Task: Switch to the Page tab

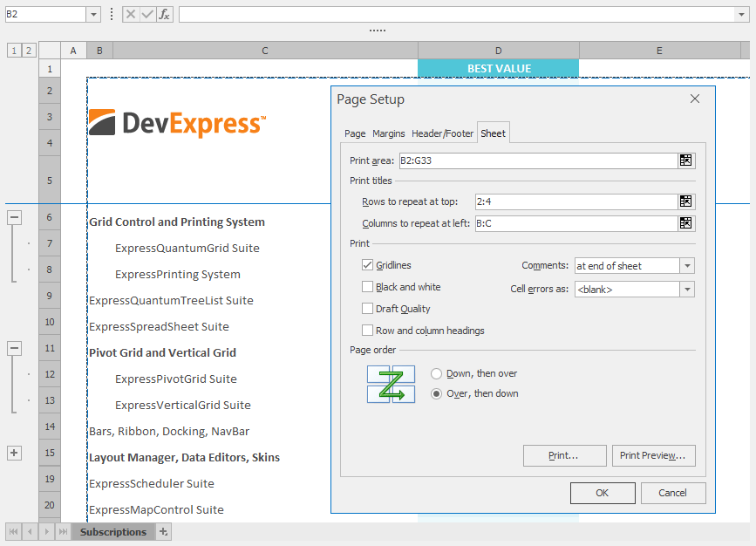Action: pyautogui.click(x=355, y=133)
